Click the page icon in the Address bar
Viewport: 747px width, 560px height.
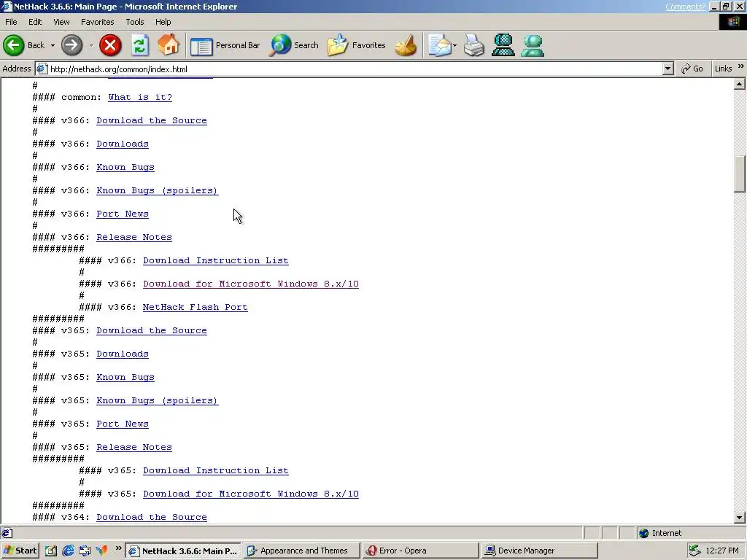tap(42, 69)
